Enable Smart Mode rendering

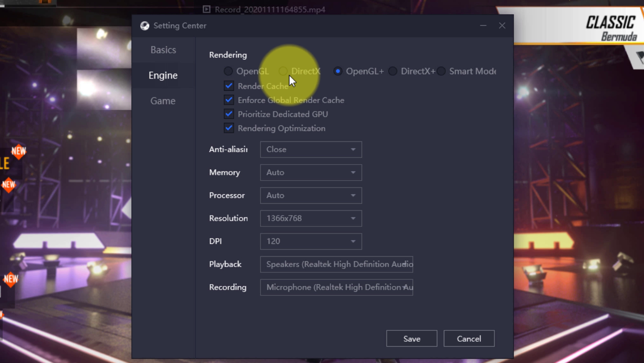441,71
